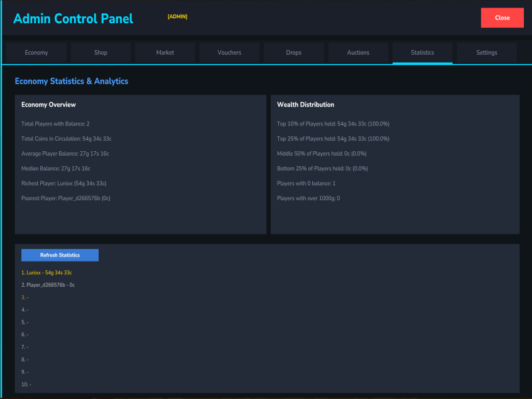Open the Drops tab

(294, 53)
